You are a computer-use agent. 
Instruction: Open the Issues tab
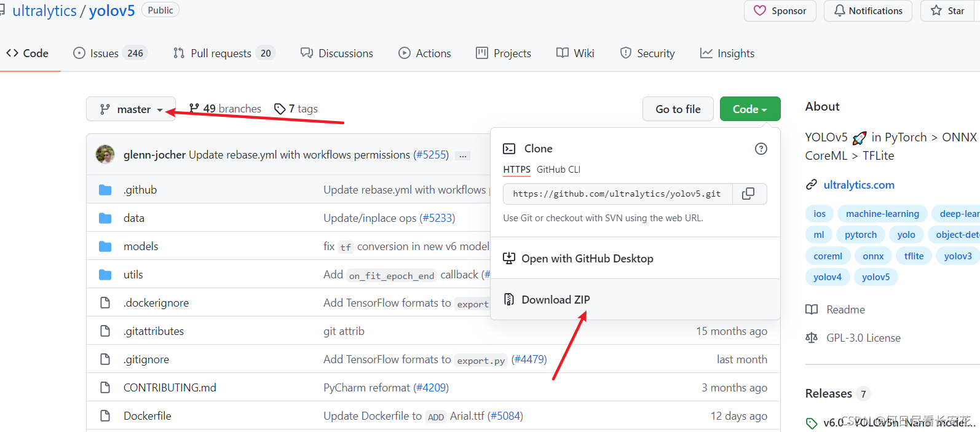point(111,53)
